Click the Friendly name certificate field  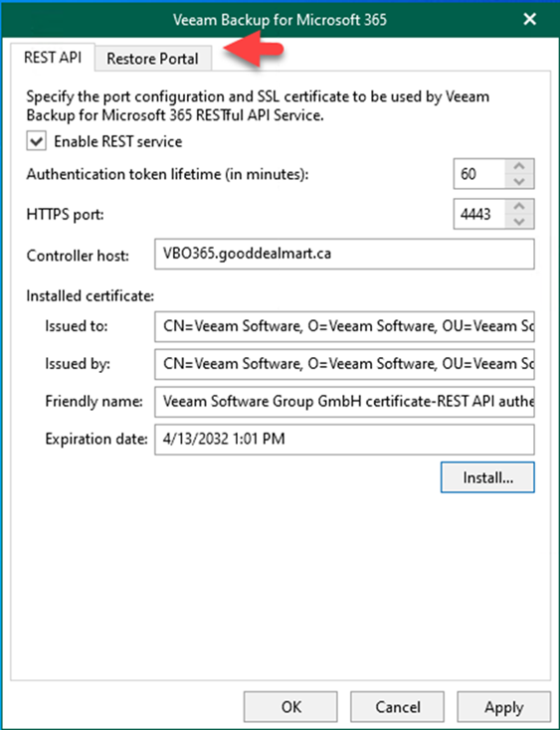click(344, 402)
